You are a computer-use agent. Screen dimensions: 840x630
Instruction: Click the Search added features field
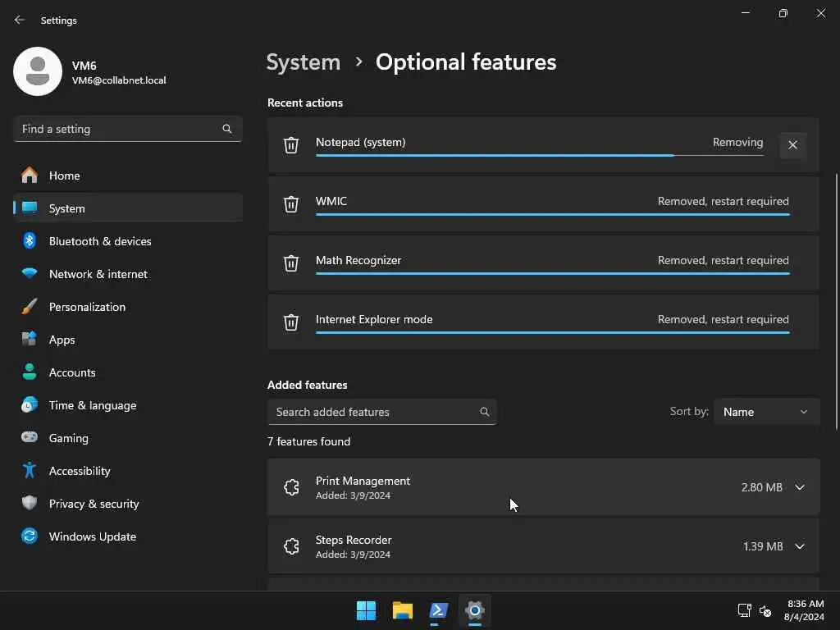point(374,412)
